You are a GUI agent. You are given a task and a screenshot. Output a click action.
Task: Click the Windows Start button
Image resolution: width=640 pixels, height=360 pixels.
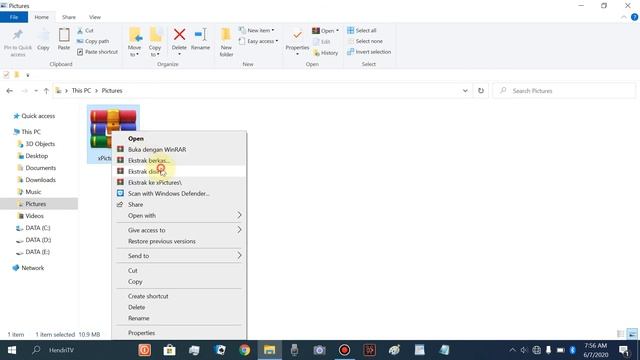12,350
